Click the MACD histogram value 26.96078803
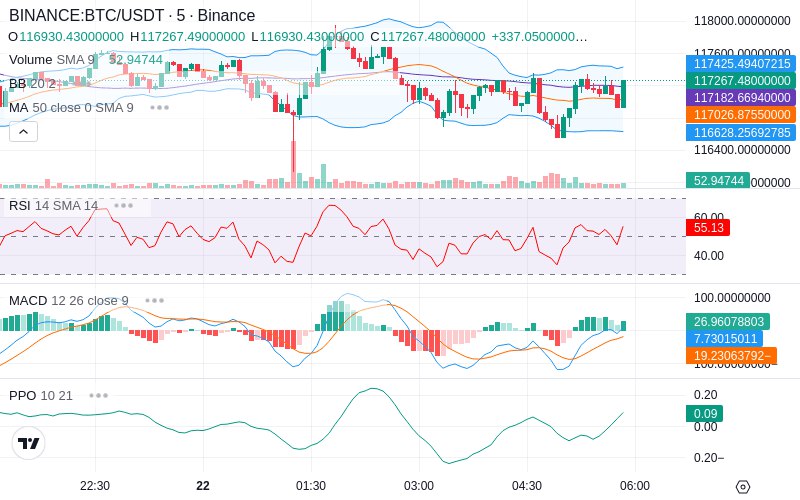Viewport: 800px width, 500px height. (x=728, y=322)
